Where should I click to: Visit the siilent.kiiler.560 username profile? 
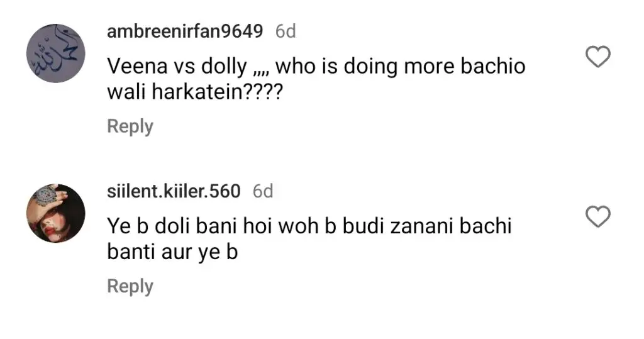pos(174,191)
